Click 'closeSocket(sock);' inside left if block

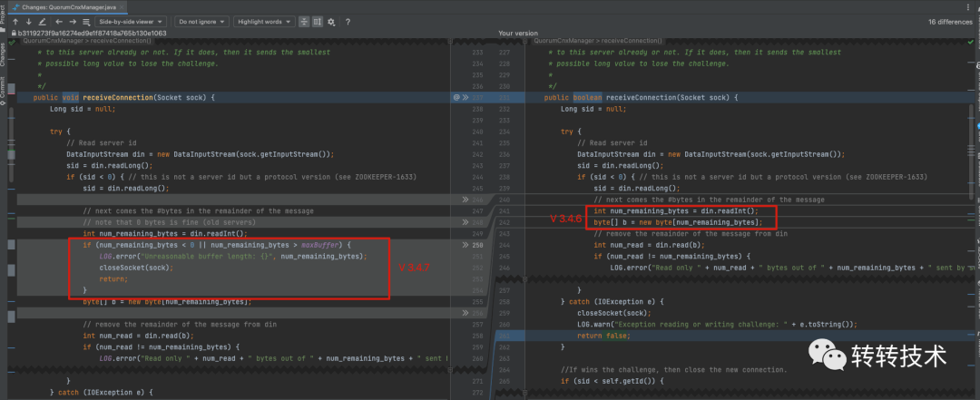point(135,268)
